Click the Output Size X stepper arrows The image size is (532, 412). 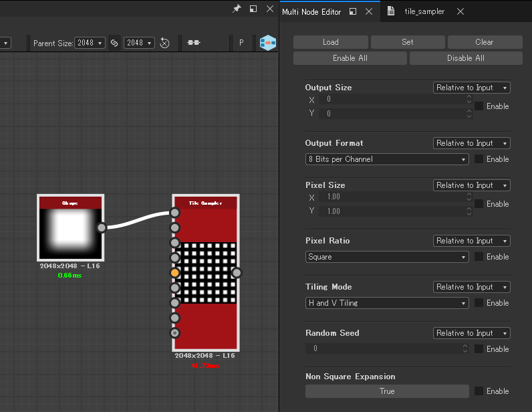pos(469,99)
